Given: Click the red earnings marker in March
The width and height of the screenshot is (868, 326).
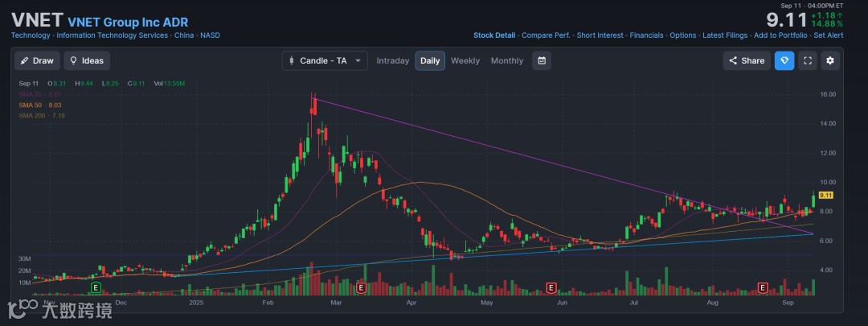Looking at the screenshot, I should pos(362,287).
